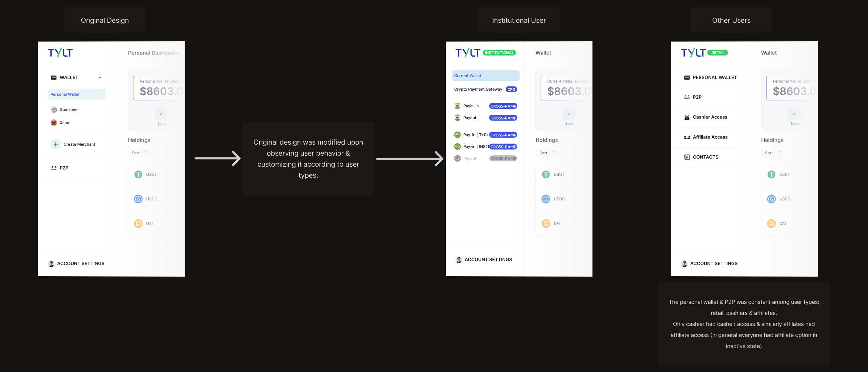Click CROSS-RAMP badge next to Payin-in
Image resolution: width=868 pixels, height=372 pixels.
[x=503, y=106]
